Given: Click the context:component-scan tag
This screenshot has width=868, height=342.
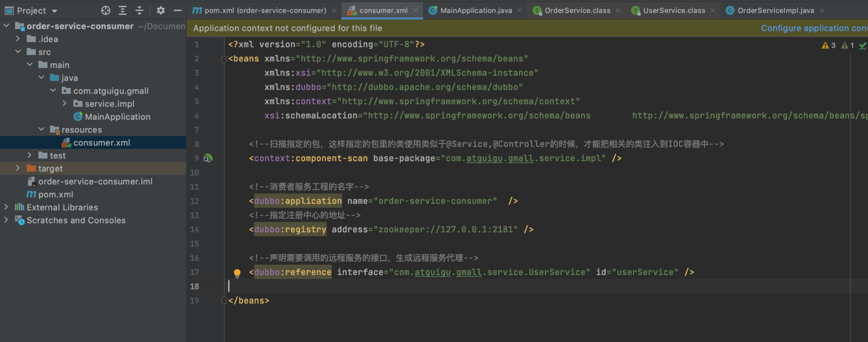Looking at the screenshot, I should click(x=311, y=158).
